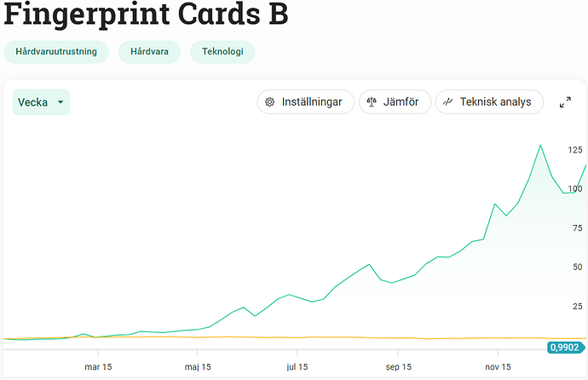Pick the sep 15 axis label
The height and width of the screenshot is (380, 588).
coord(397,367)
